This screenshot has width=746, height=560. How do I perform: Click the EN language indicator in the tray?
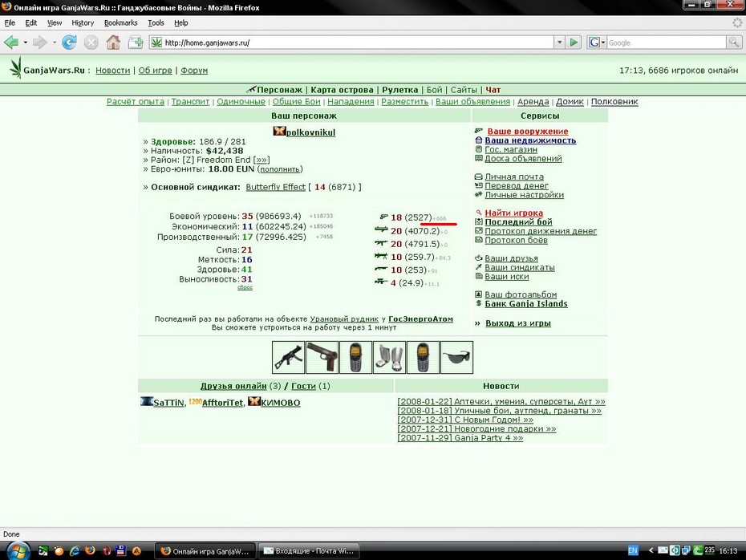coord(633,550)
